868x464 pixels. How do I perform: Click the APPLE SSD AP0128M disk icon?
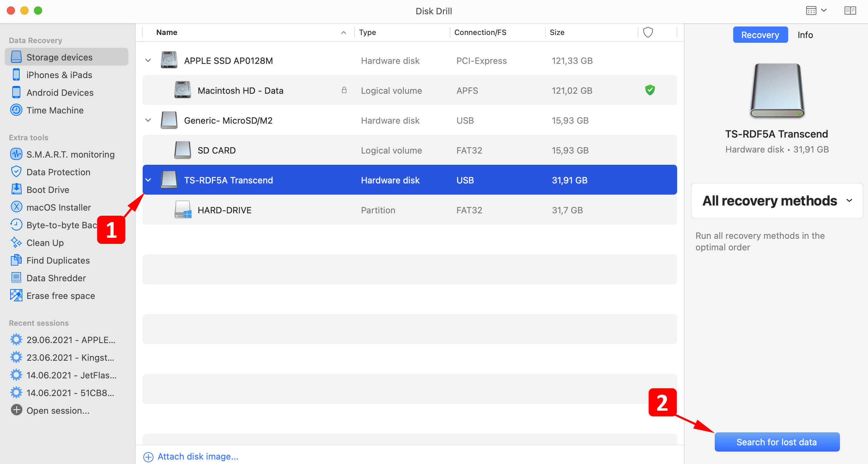pyautogui.click(x=169, y=60)
